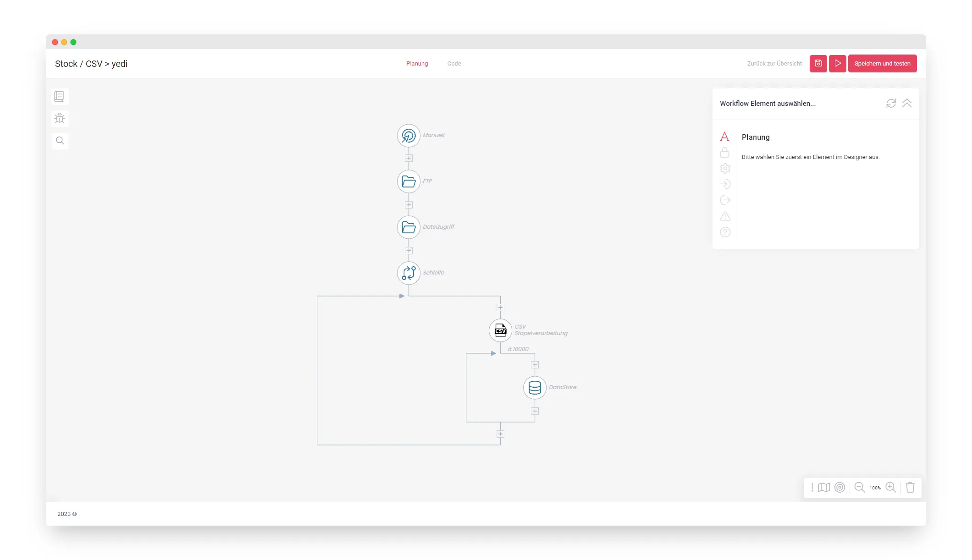972x560 pixels.
Task: Add a step between FTP and Dateizugriff
Action: [x=409, y=205]
